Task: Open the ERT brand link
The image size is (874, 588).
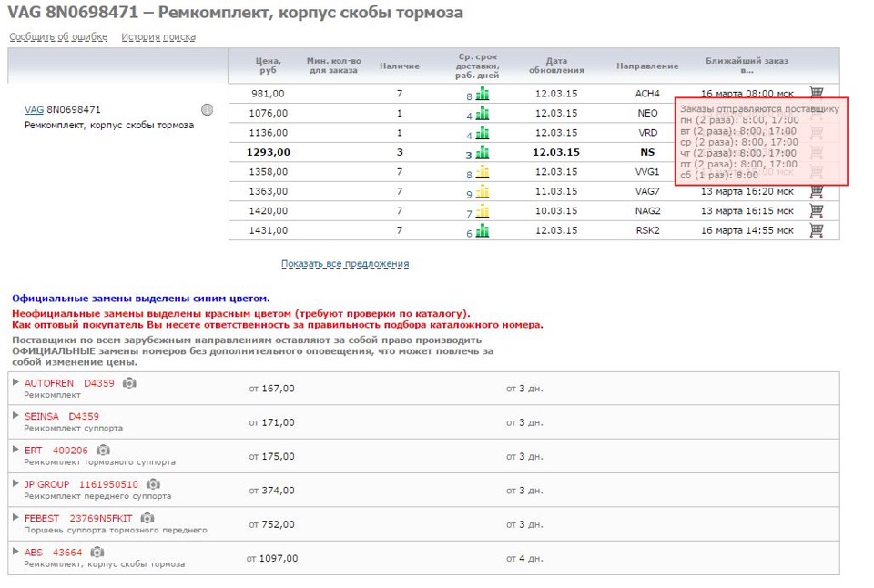Action: pos(34,451)
